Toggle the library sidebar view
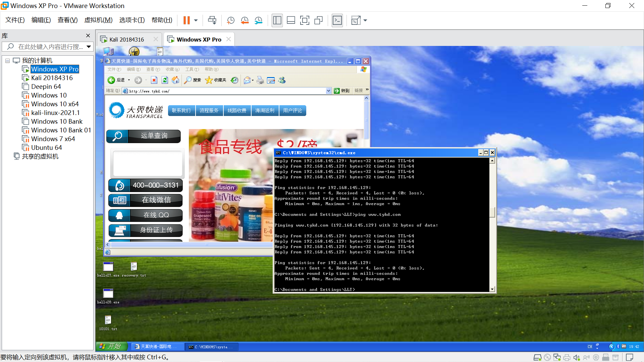Image resolution: width=644 pixels, height=362 pixels. [277, 20]
